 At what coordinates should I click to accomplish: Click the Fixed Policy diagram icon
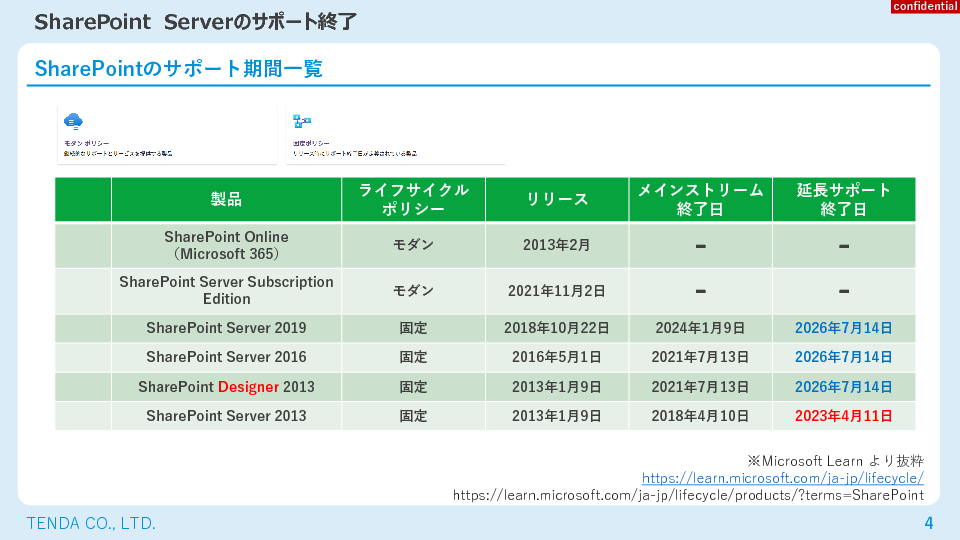click(x=301, y=121)
